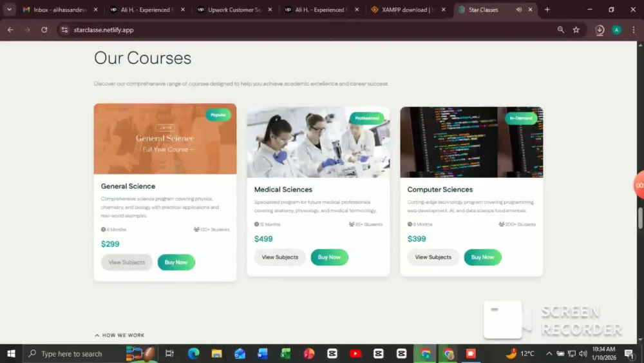The image size is (644, 363).
Task: Collapse the HOW WE WORK chevron
Action: click(97, 335)
